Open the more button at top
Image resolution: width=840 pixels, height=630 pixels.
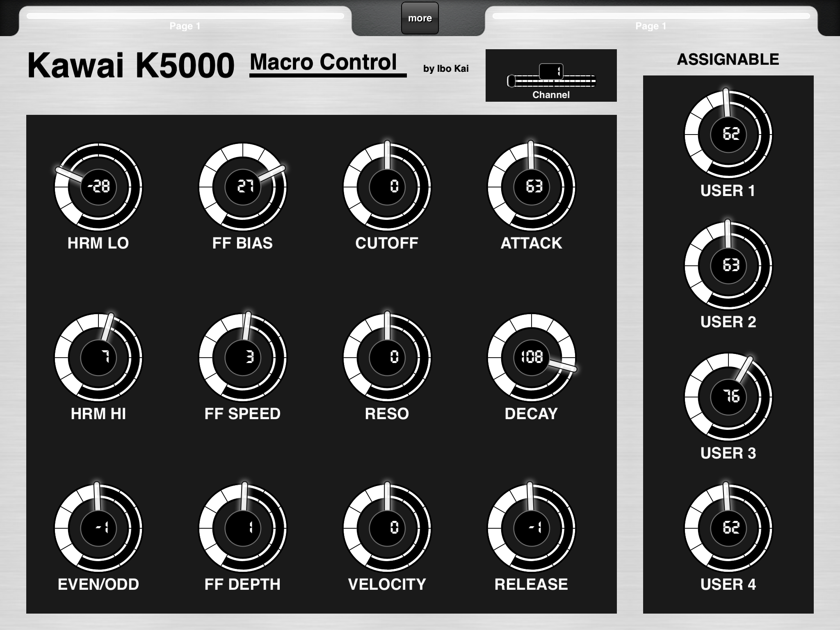420,18
